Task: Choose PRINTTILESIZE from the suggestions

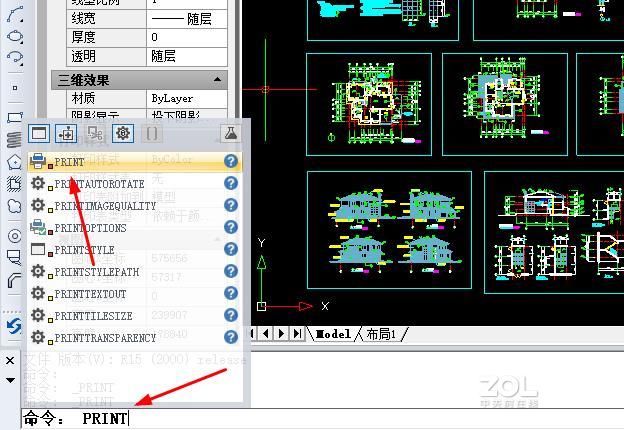Action: [135, 315]
